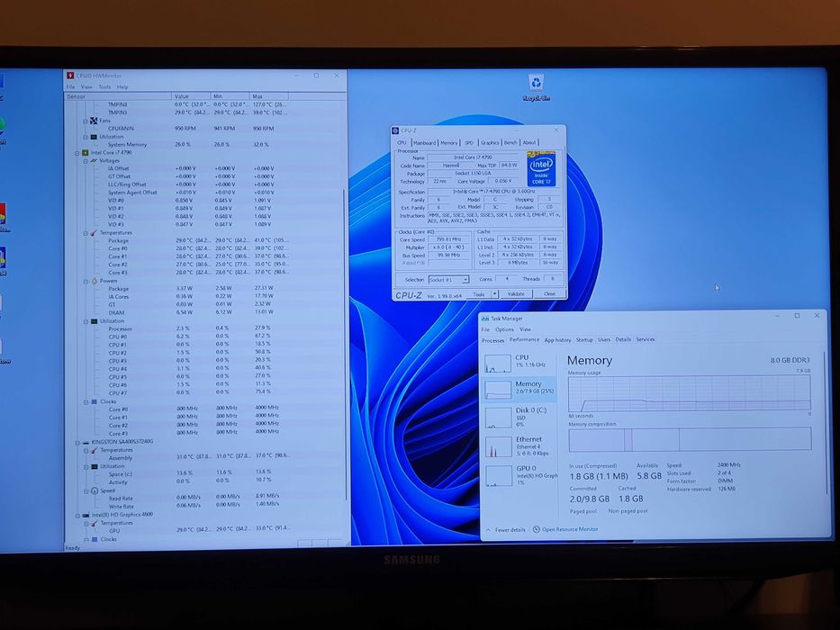The height and width of the screenshot is (630, 840).
Task: Open the Processes tab in Task Manager
Action: coord(492,341)
